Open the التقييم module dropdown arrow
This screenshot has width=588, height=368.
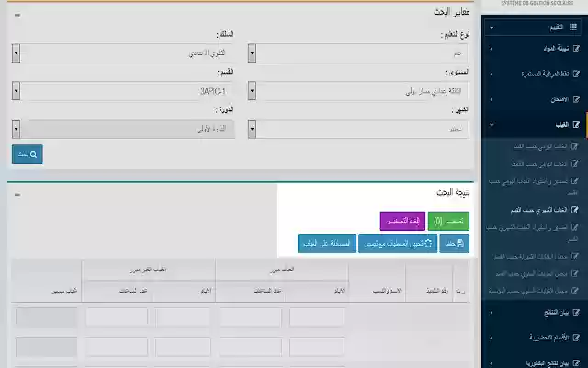[x=492, y=28]
